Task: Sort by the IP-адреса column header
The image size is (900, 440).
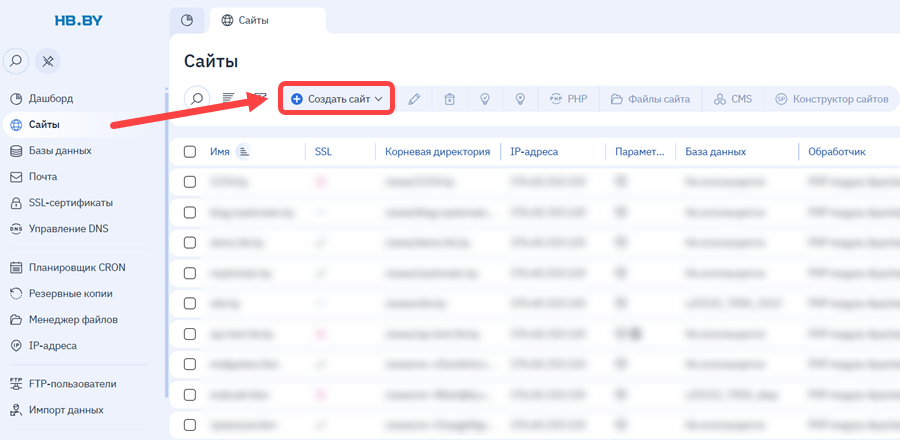Action: coord(534,152)
